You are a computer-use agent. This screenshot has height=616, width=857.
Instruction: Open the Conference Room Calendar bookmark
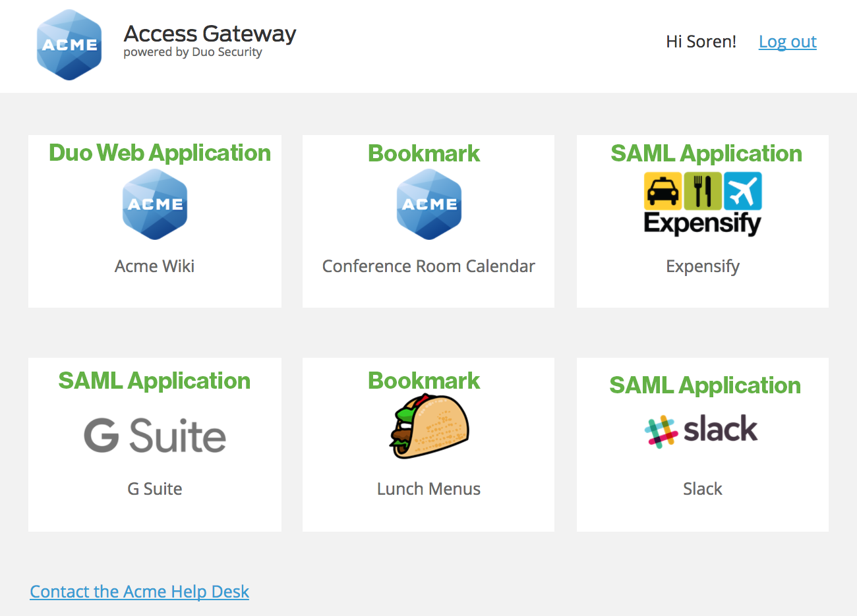(428, 266)
